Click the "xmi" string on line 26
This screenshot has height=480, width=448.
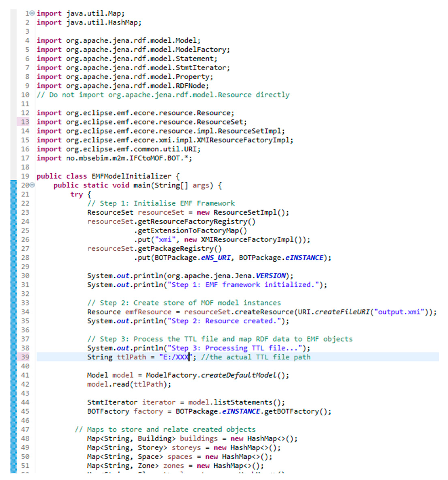coord(165,240)
